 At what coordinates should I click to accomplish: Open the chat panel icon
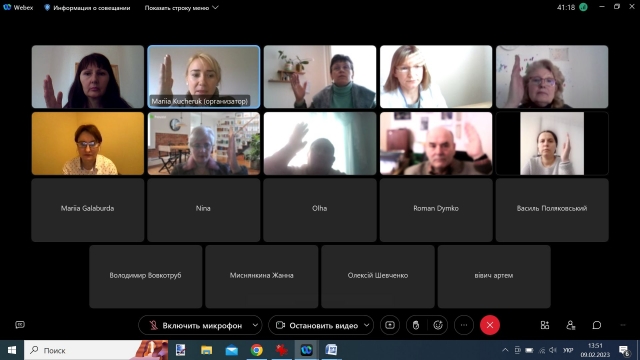[x=597, y=325]
